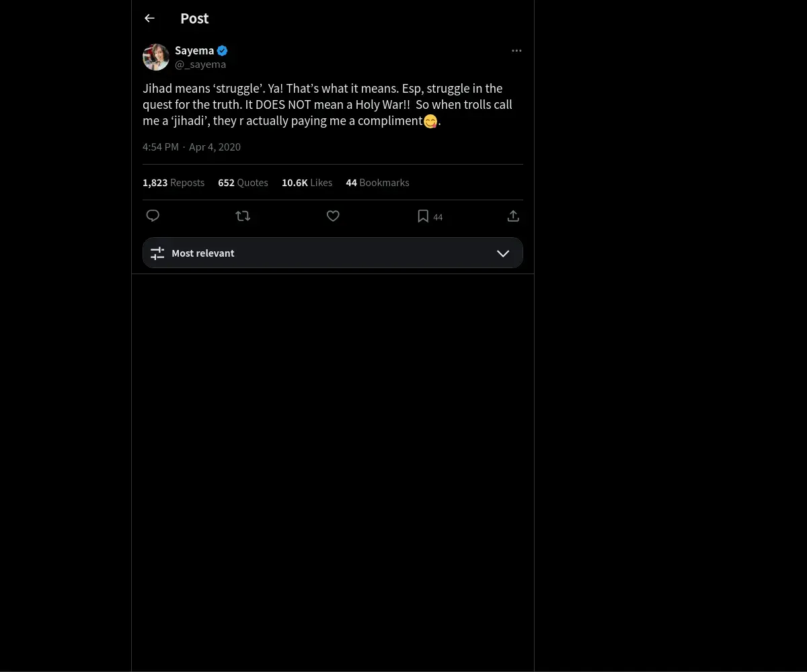
Task: Toggle repost with the arrows icon
Action: [x=243, y=216]
